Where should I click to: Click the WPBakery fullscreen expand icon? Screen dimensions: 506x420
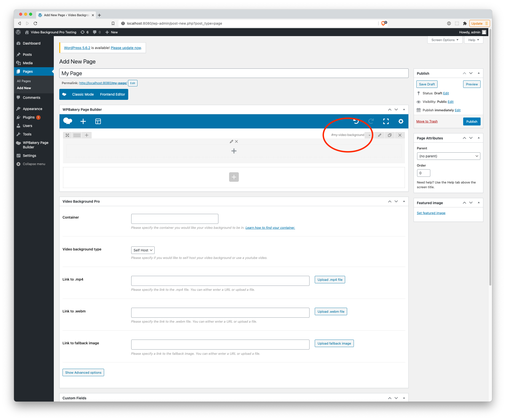tap(386, 121)
